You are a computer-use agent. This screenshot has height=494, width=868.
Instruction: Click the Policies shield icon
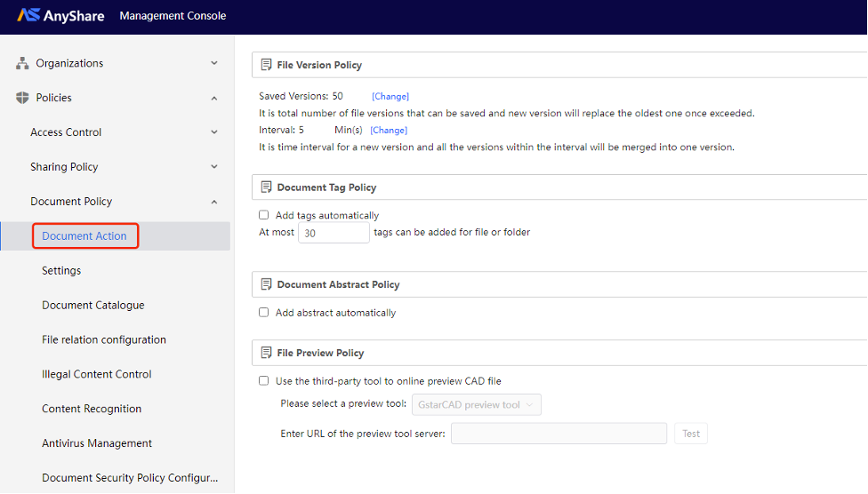[x=22, y=98]
